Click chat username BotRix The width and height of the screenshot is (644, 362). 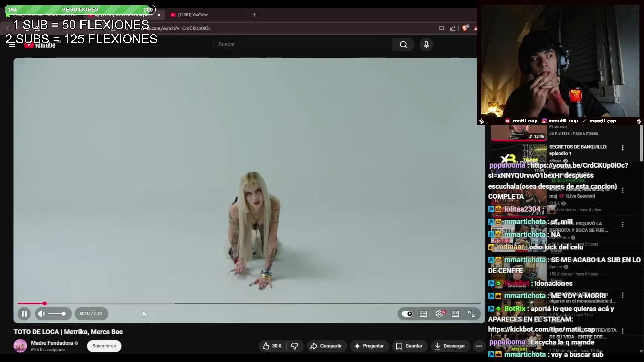515,309
